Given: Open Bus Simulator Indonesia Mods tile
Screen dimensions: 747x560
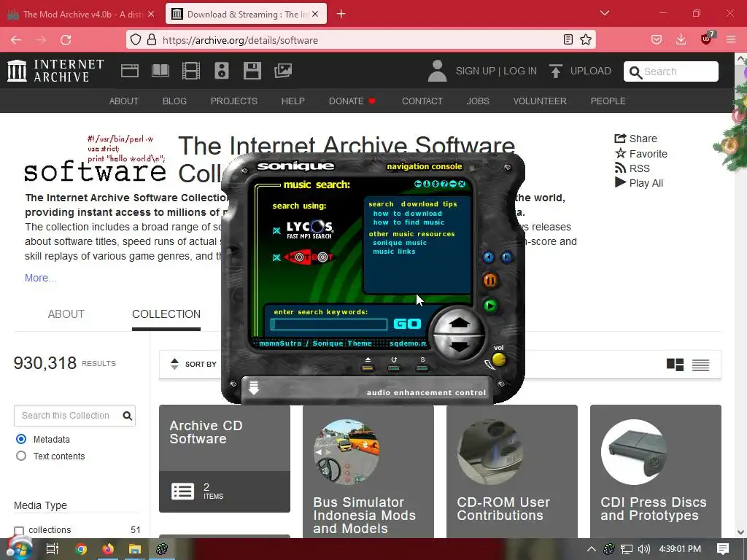Looking at the screenshot, I should [x=368, y=472].
